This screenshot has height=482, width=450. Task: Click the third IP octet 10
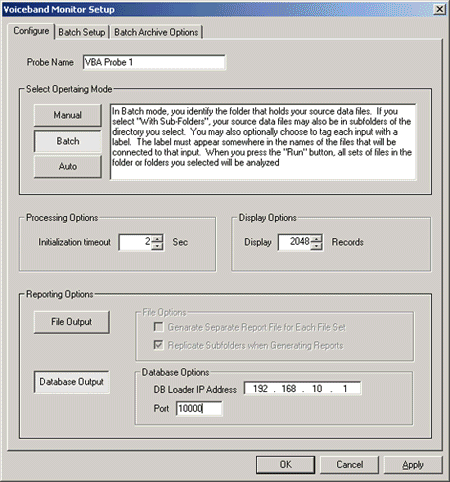317,389
